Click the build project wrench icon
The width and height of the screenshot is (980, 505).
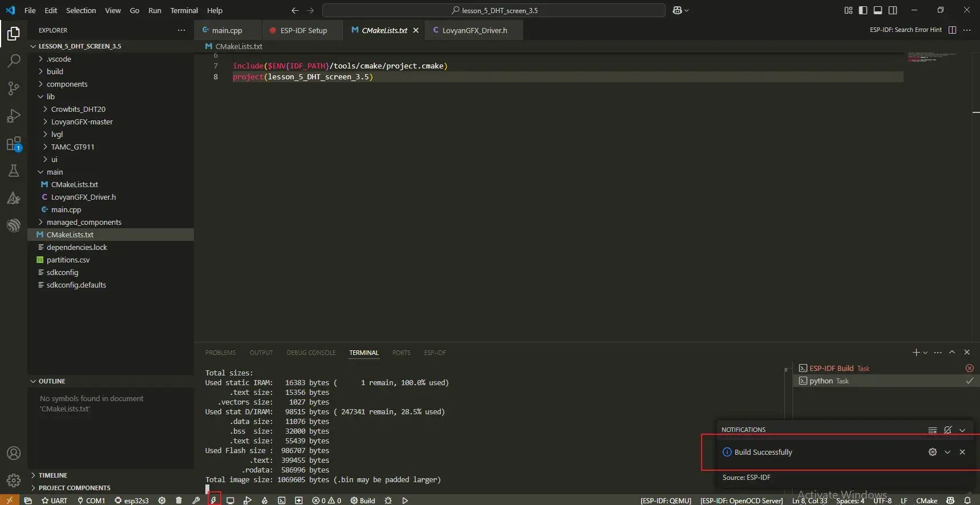(196, 500)
